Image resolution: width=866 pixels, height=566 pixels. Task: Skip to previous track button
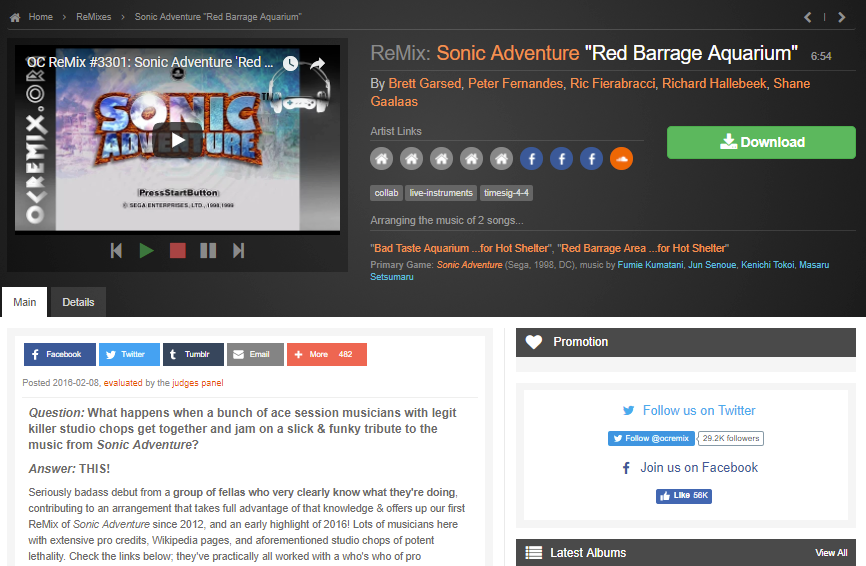pos(116,251)
